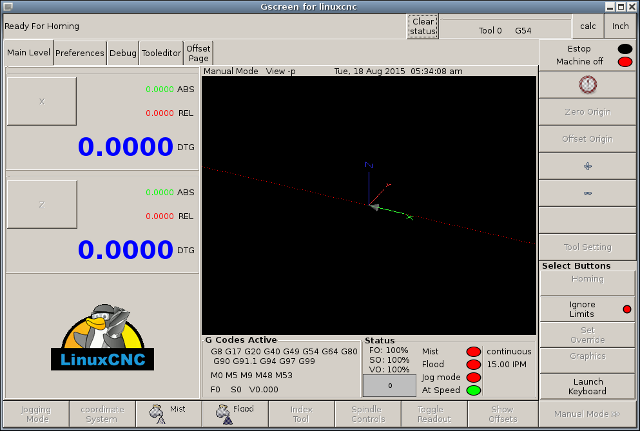640x431 pixels.
Task: Click the Flood coolant icon button
Action: 235,414
